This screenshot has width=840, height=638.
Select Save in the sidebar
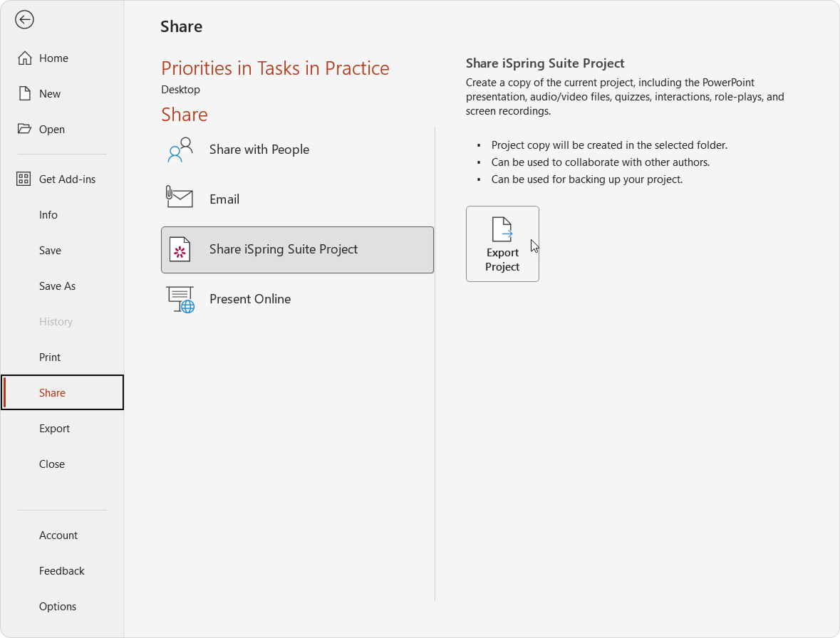[50, 251]
